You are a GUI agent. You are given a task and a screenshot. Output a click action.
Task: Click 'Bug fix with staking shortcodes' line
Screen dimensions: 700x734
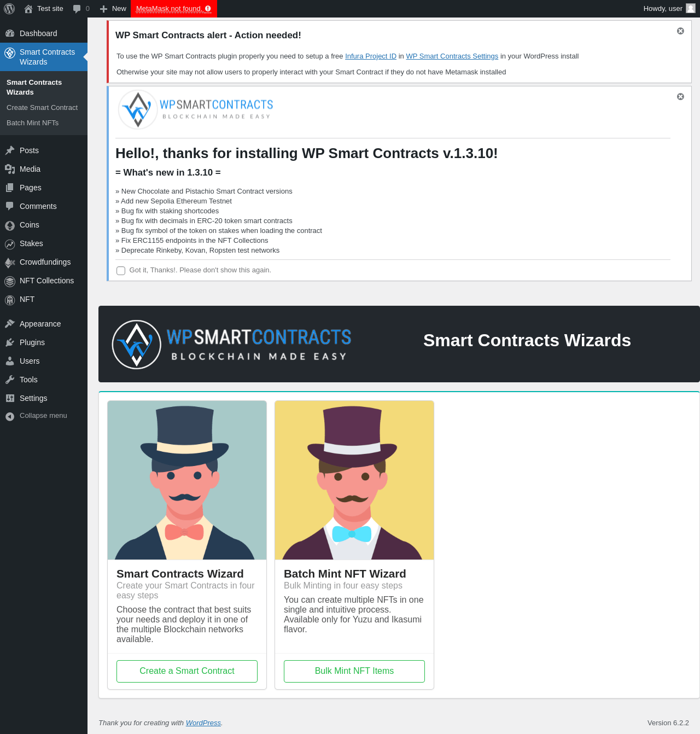point(167,211)
